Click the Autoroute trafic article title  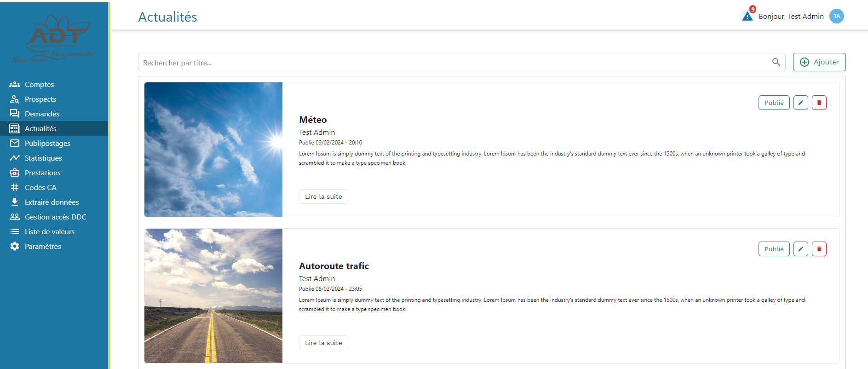coord(334,266)
